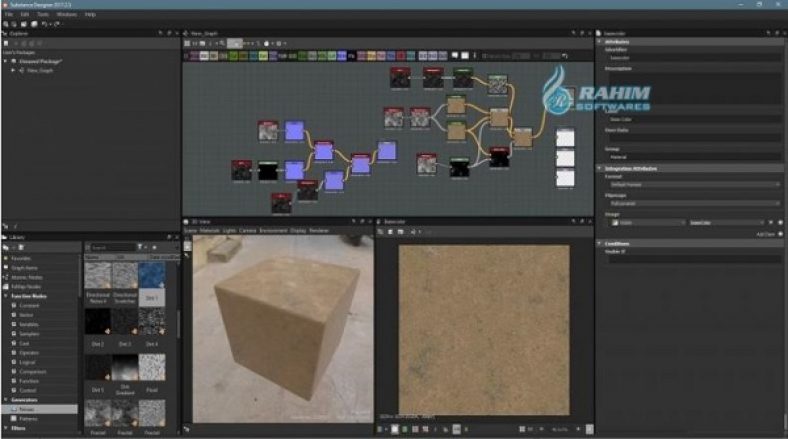Viewport: 788px width, 439px height.
Task: Open the Tools menu
Action: [42, 15]
